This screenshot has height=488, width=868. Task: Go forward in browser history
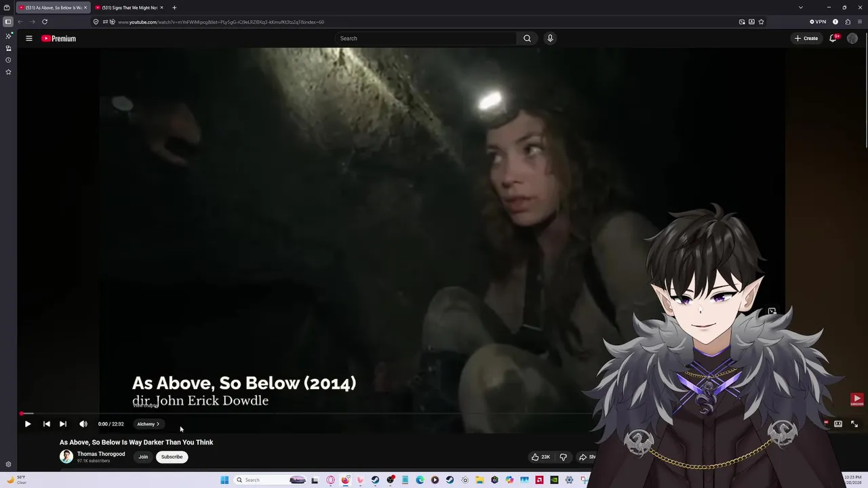point(32,22)
